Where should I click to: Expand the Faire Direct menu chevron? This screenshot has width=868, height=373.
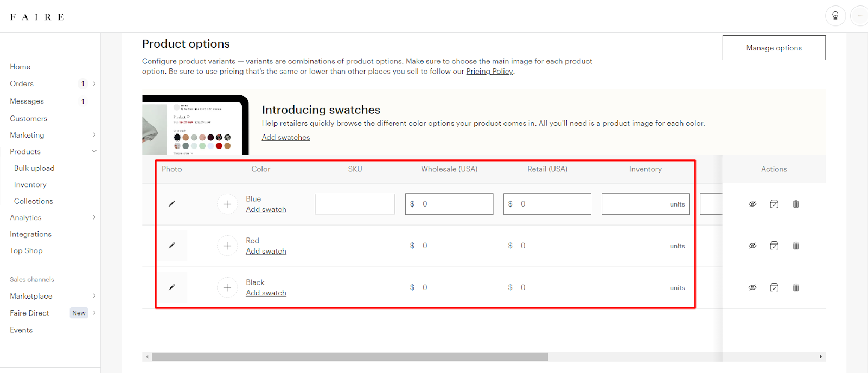point(94,313)
